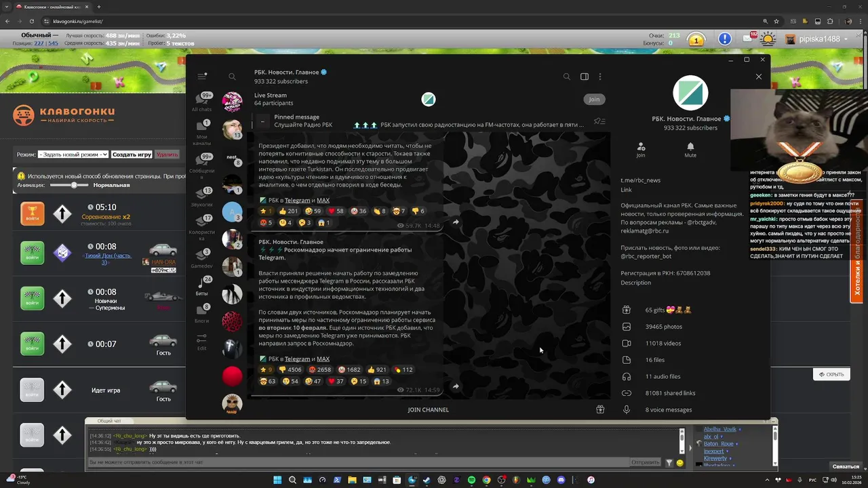Select the All chats folder
Viewport: 868px width, 488px height.
(x=201, y=102)
